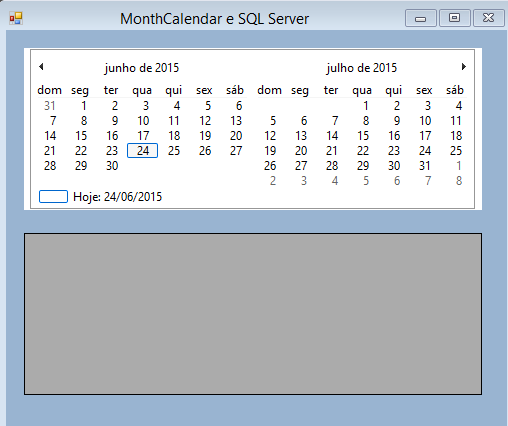Select July 5 on the 'dom' column
508x426 pixels.
(x=273, y=121)
